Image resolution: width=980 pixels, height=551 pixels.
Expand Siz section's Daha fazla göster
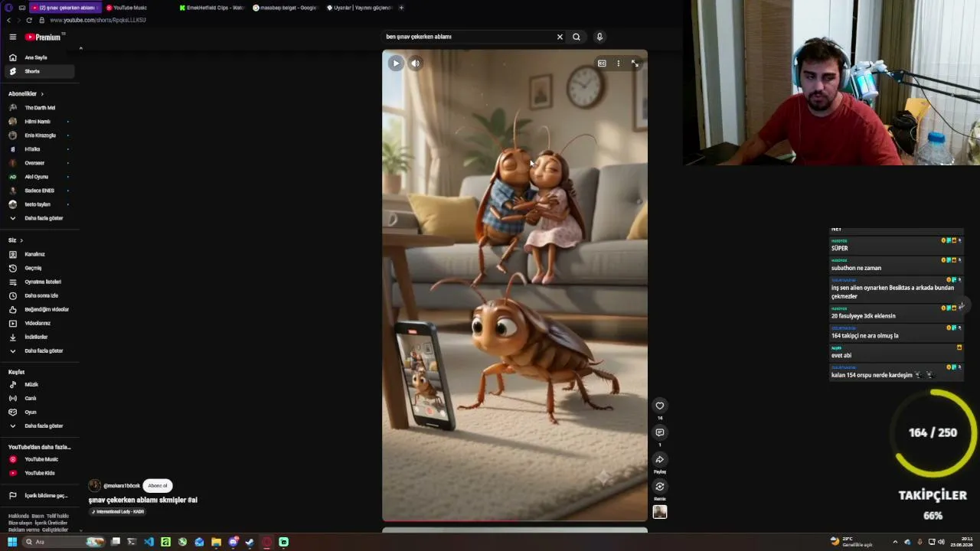point(38,350)
